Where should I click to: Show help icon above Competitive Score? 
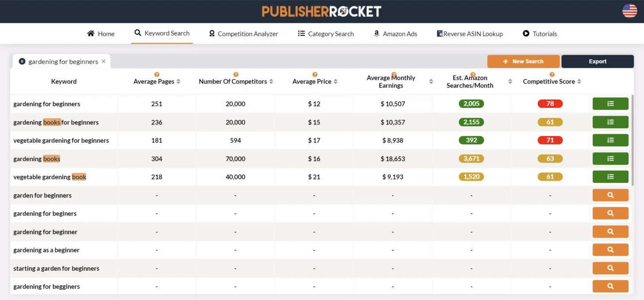point(552,75)
